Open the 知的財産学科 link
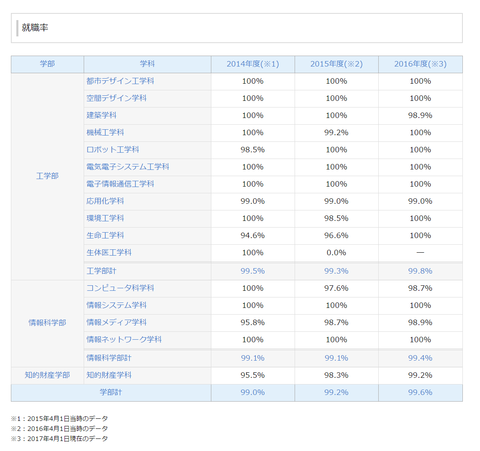The height and width of the screenshot is (451, 480). click(x=109, y=375)
